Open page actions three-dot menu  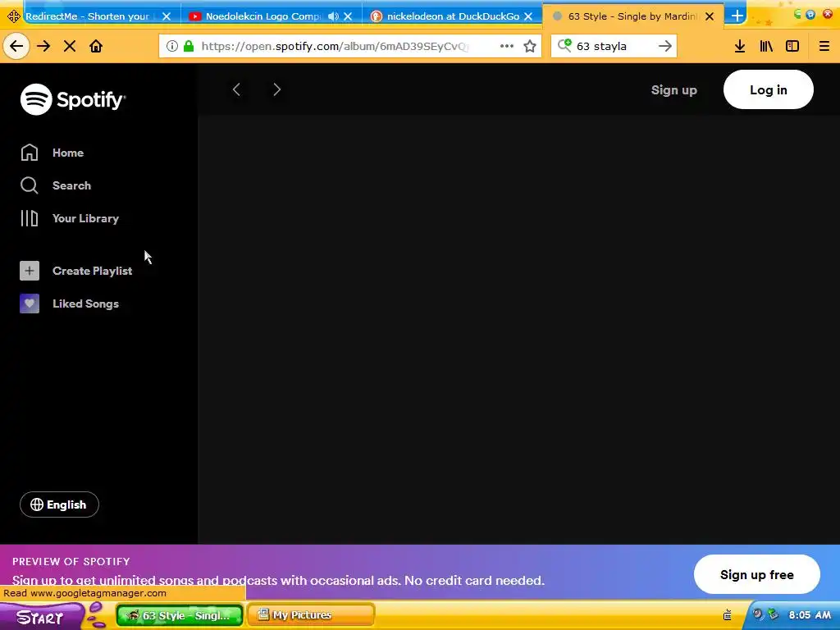tap(507, 46)
